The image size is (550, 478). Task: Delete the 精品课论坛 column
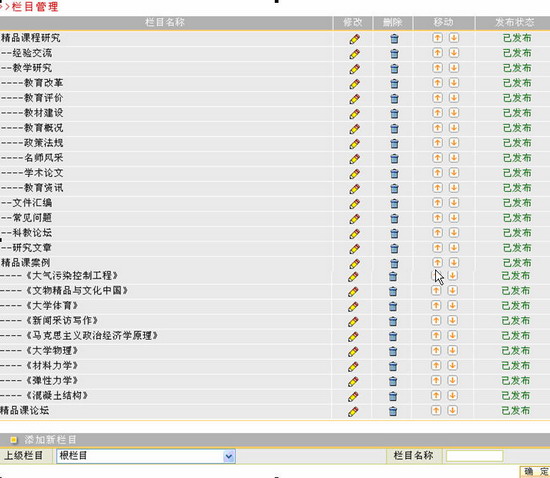393,411
